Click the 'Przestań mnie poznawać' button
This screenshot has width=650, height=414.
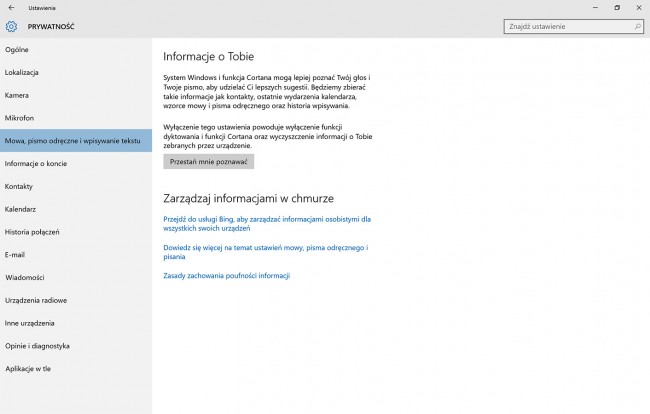tap(209, 162)
